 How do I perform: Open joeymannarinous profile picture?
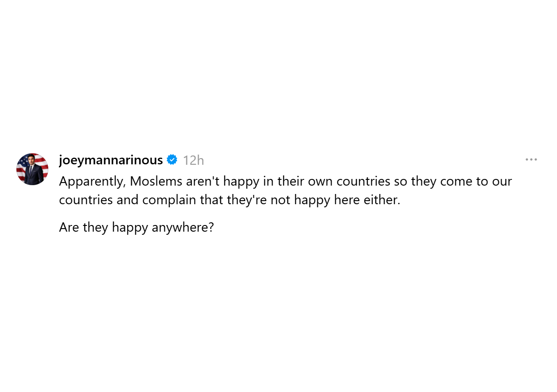point(32,169)
